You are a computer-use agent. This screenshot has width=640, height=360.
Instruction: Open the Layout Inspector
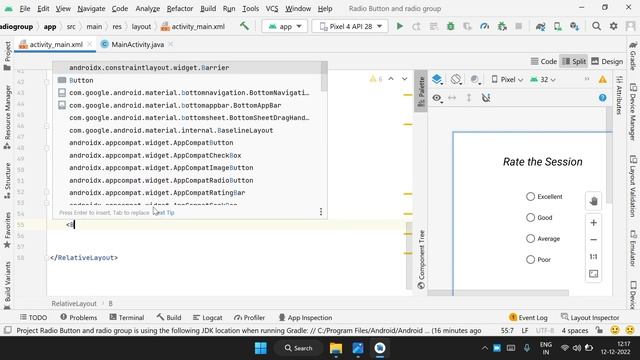[590, 318]
